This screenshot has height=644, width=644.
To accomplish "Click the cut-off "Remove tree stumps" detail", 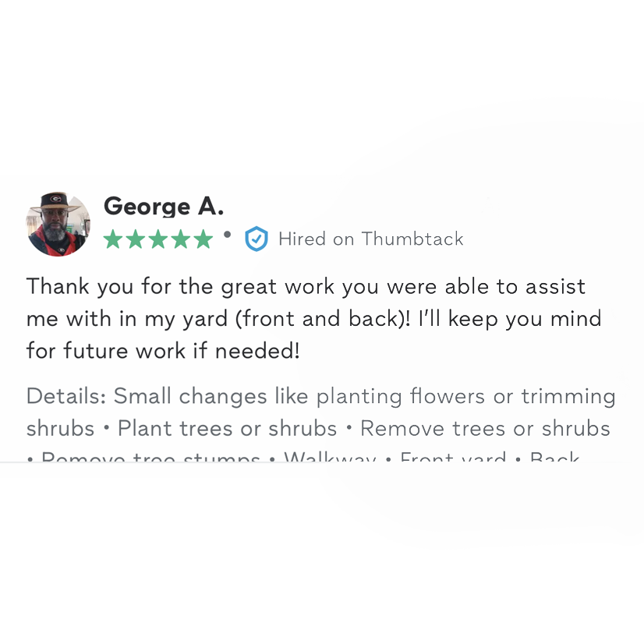I will (x=150, y=458).
